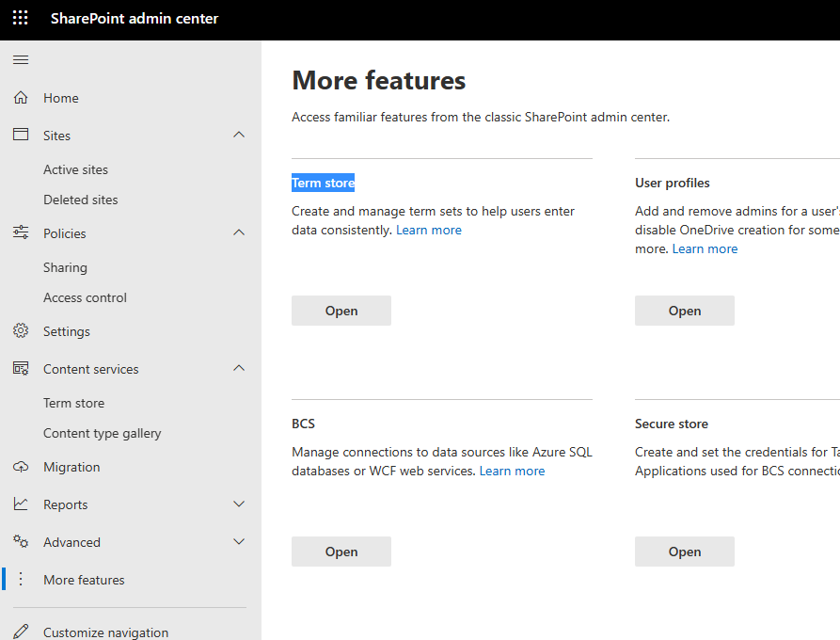Collapse the Content services chevron
This screenshot has width=840, height=640.
coord(239,368)
